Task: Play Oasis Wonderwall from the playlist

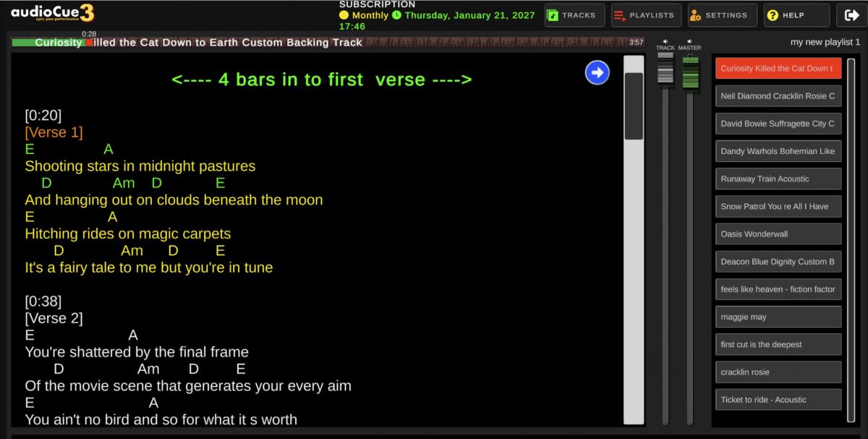Action: [x=778, y=234]
